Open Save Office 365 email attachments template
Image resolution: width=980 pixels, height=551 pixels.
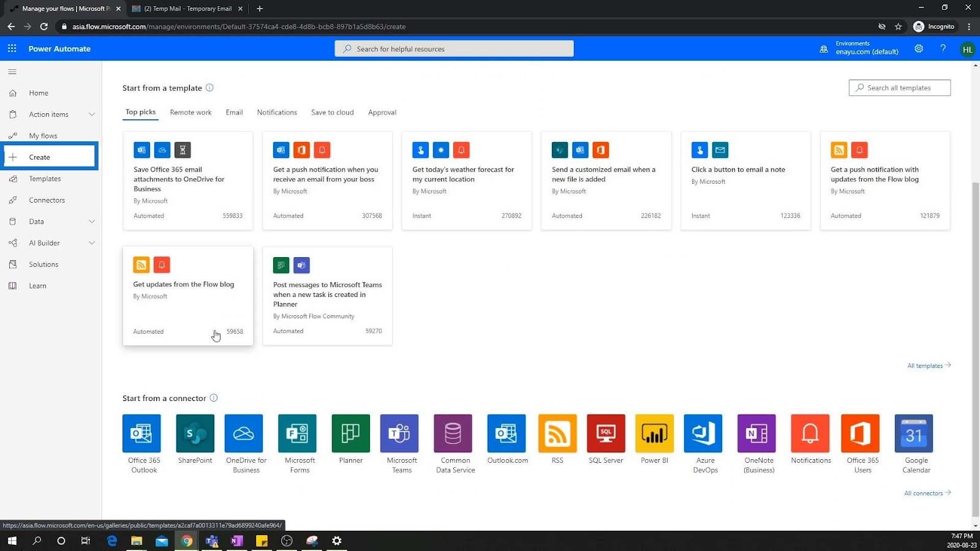pyautogui.click(x=188, y=181)
